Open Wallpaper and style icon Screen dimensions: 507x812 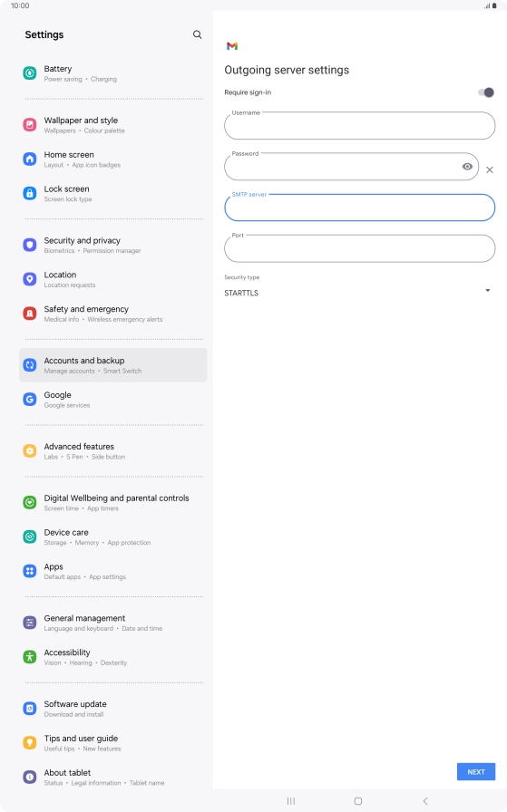point(30,125)
